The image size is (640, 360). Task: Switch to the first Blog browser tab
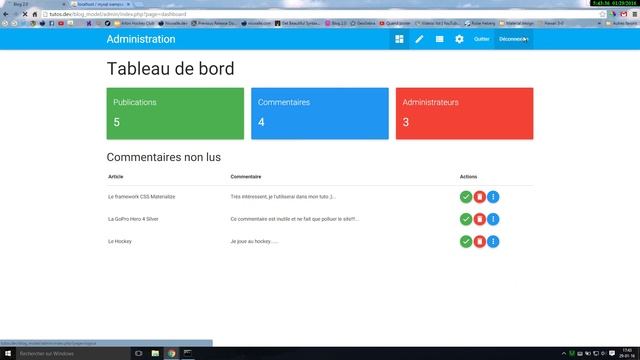pyautogui.click(x=36, y=4)
